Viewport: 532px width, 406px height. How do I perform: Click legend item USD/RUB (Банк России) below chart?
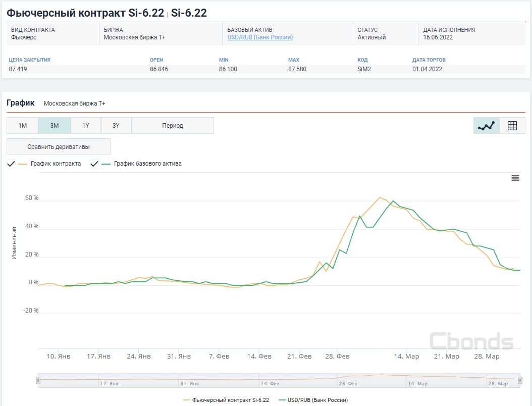[313, 400]
